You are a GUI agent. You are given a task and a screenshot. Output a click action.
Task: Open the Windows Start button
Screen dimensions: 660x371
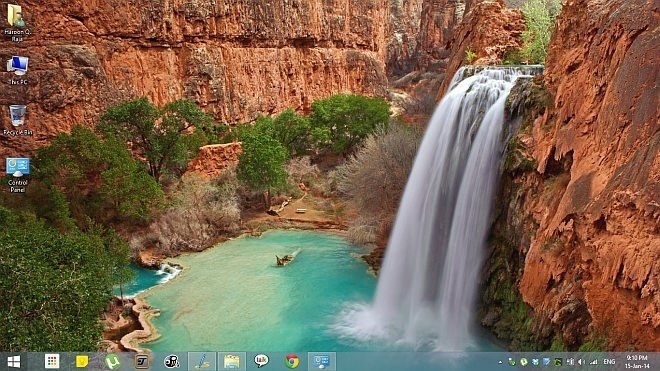point(13,361)
